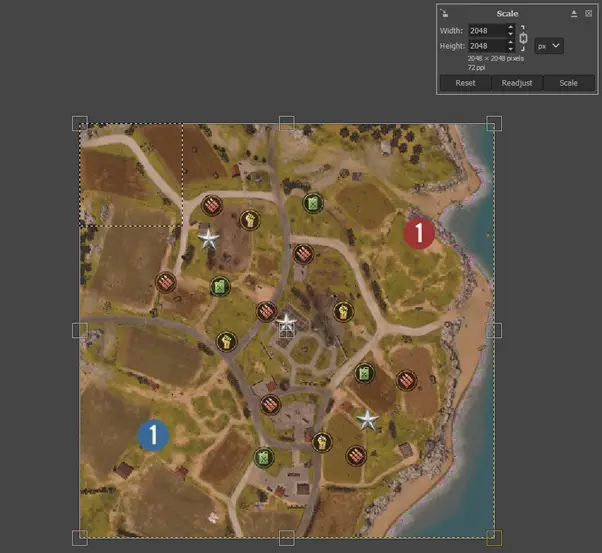Click the top-left transform handle
Screen dimensions: 602x553
coord(80,124)
